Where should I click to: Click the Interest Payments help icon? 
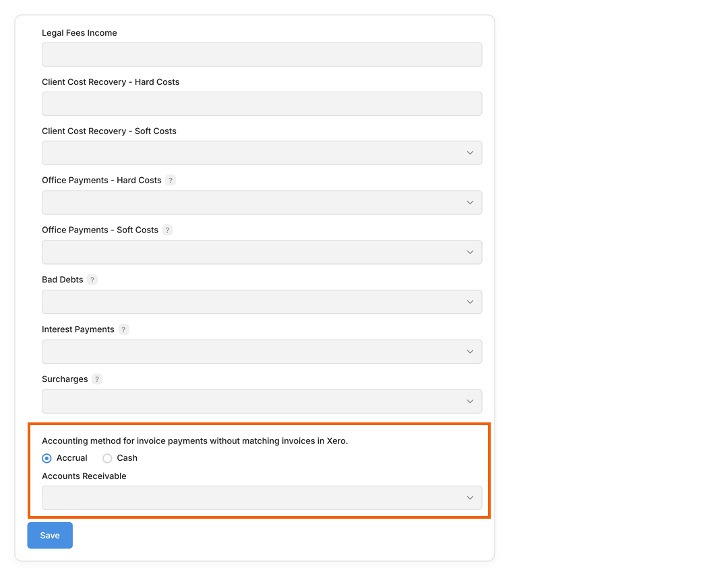pos(123,329)
